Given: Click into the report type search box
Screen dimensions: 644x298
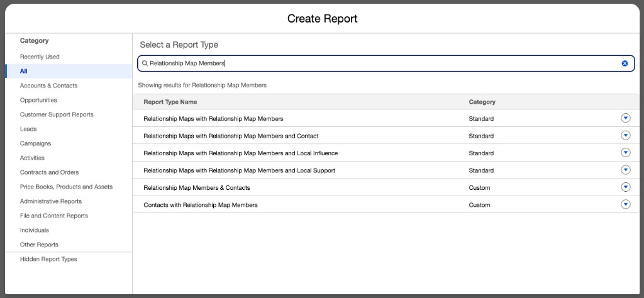Looking at the screenshot, I should click(386, 63).
